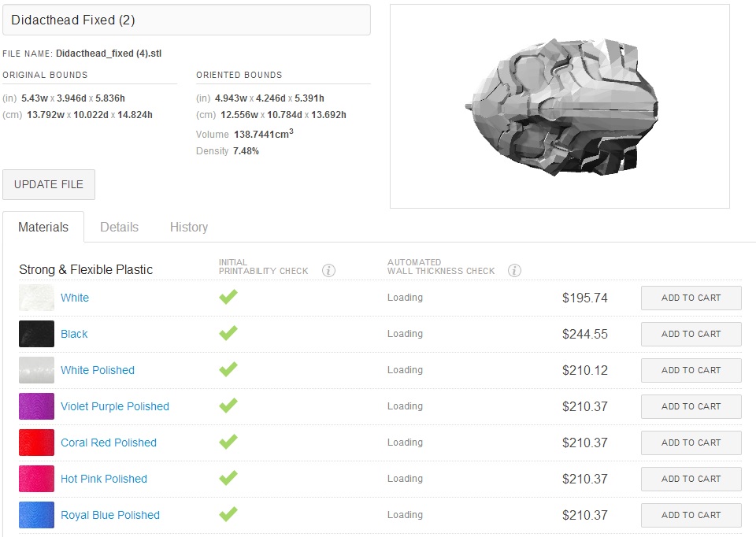This screenshot has height=537, width=756.
Task: Click info icon beside Initial Printability Check
Action: (329, 270)
